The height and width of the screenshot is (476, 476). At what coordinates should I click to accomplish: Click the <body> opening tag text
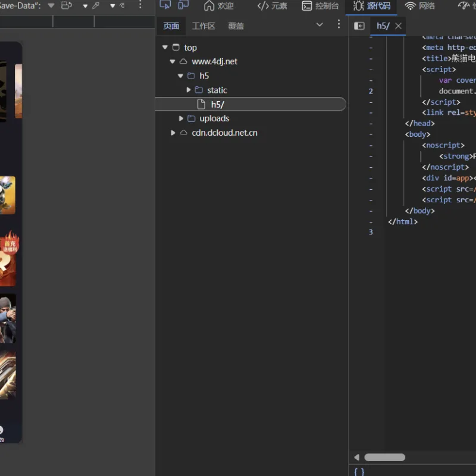(418, 134)
